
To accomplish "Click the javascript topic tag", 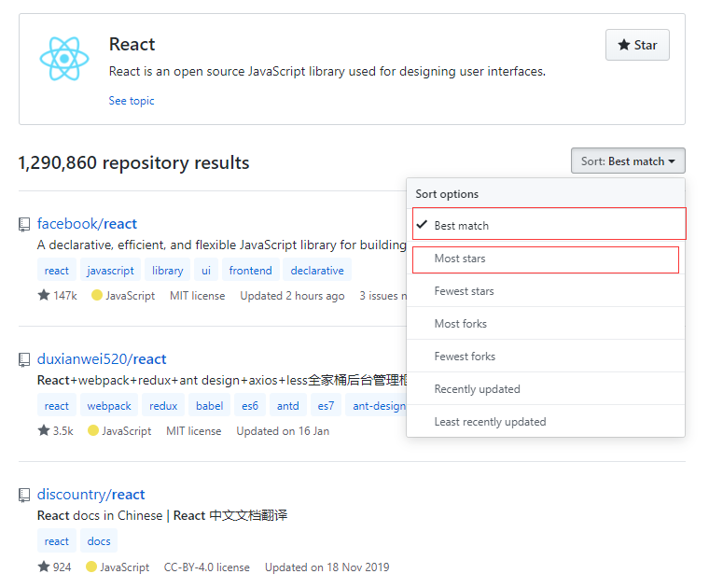I will (x=110, y=270).
